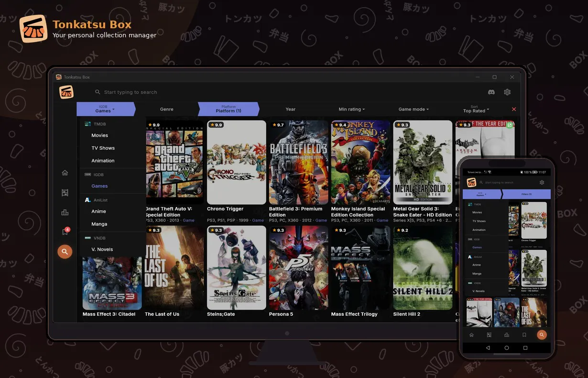Select Manga in the source menu
This screenshot has height=378, width=588.
point(99,224)
